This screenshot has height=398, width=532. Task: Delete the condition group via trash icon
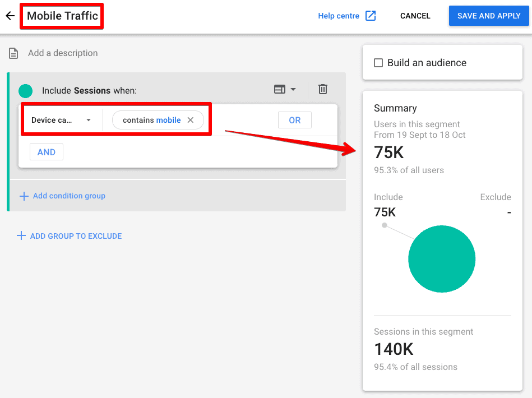tap(322, 89)
